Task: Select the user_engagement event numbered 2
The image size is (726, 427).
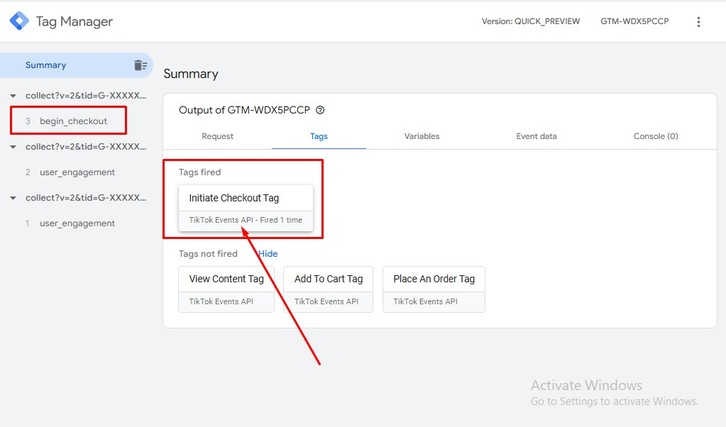Action: tap(77, 172)
